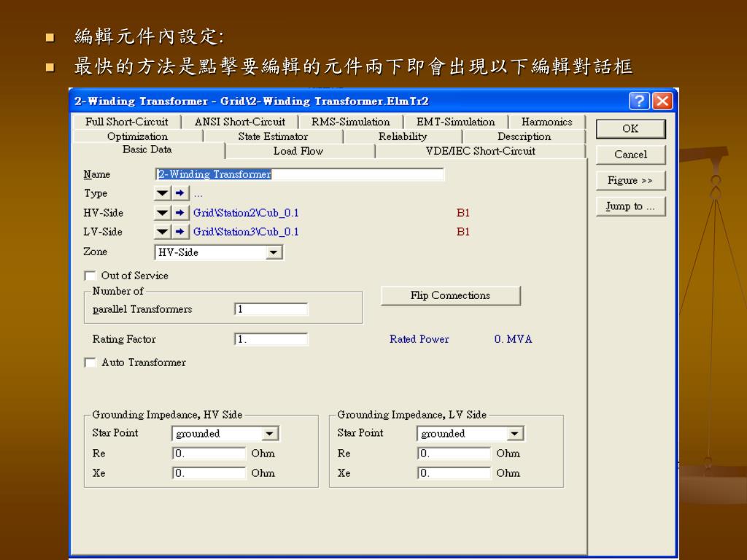Click the HV Side Re ohm field

click(x=209, y=454)
